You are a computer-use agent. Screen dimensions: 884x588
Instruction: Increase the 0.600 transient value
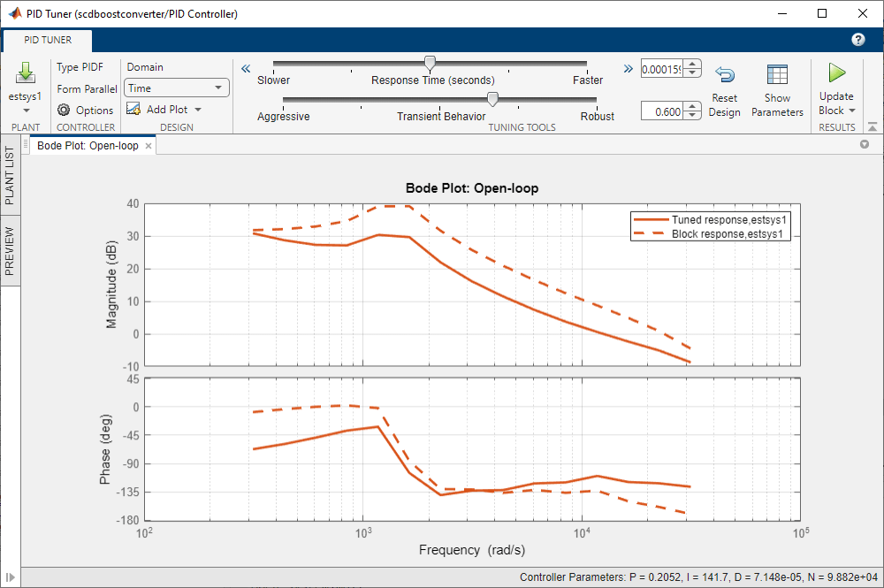click(x=692, y=107)
